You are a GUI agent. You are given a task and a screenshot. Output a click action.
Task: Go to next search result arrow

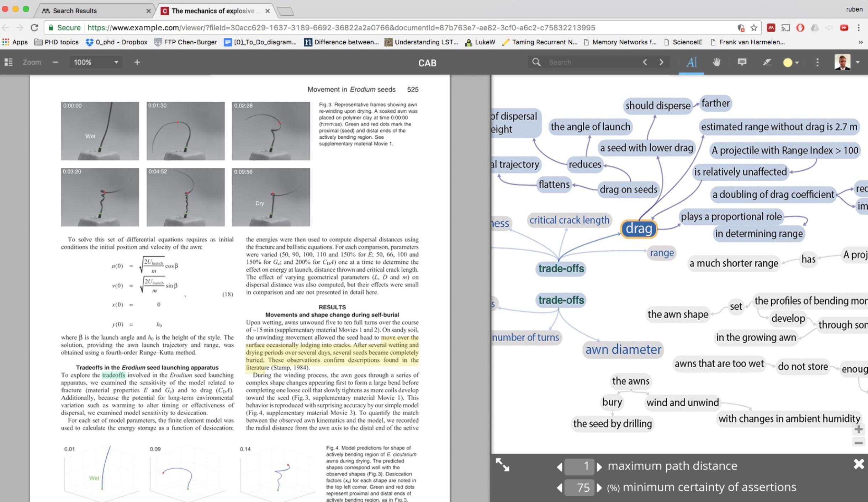(x=661, y=62)
